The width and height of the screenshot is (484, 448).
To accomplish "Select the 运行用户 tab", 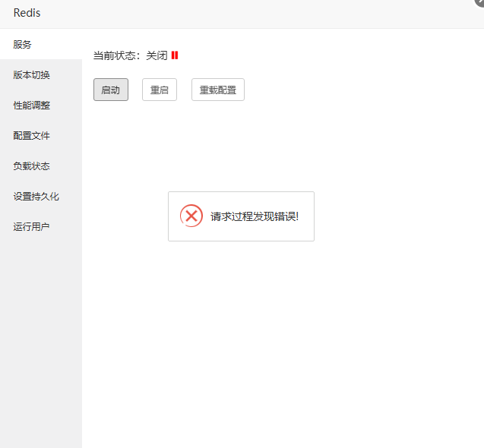I will [x=31, y=227].
